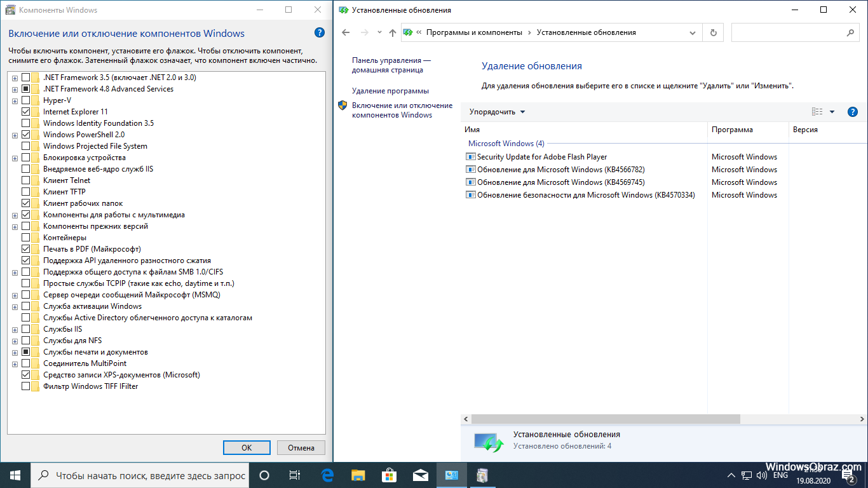Open Microsoft Store from the taskbar
This screenshot has height=488, width=868.
(389, 475)
